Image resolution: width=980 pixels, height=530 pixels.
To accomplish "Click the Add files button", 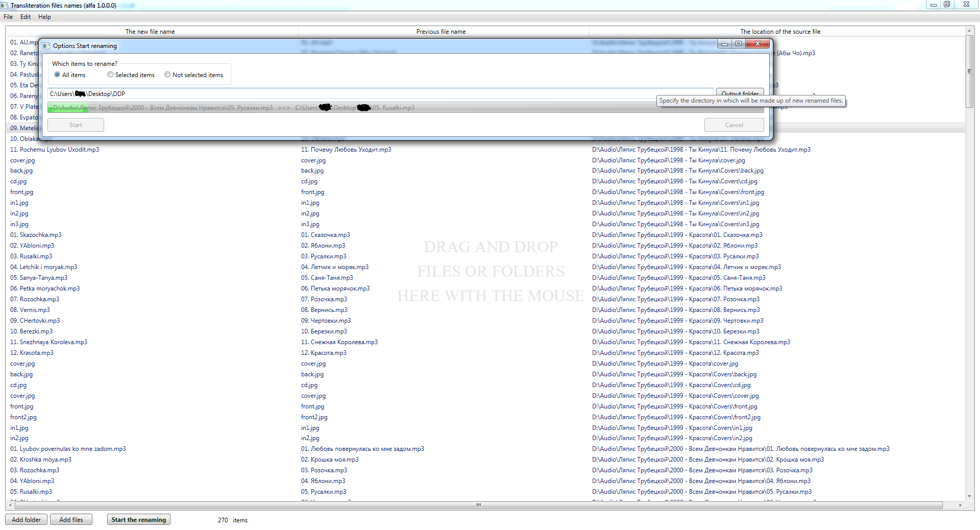I will coord(71,520).
